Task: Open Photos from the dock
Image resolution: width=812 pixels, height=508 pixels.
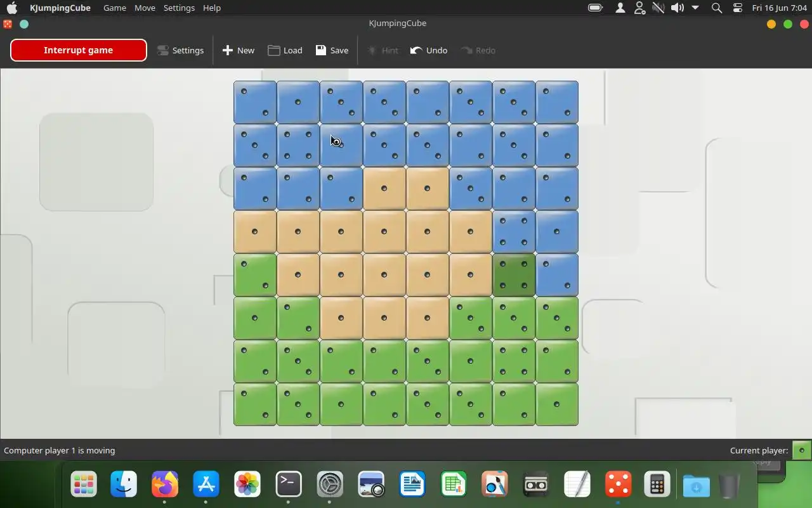Action: [247, 485]
